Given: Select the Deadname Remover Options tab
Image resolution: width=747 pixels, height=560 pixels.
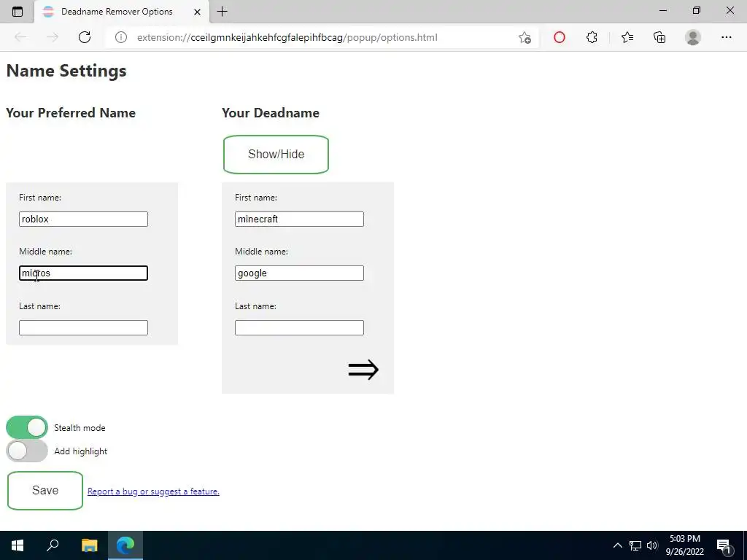Looking at the screenshot, I should [x=122, y=12].
